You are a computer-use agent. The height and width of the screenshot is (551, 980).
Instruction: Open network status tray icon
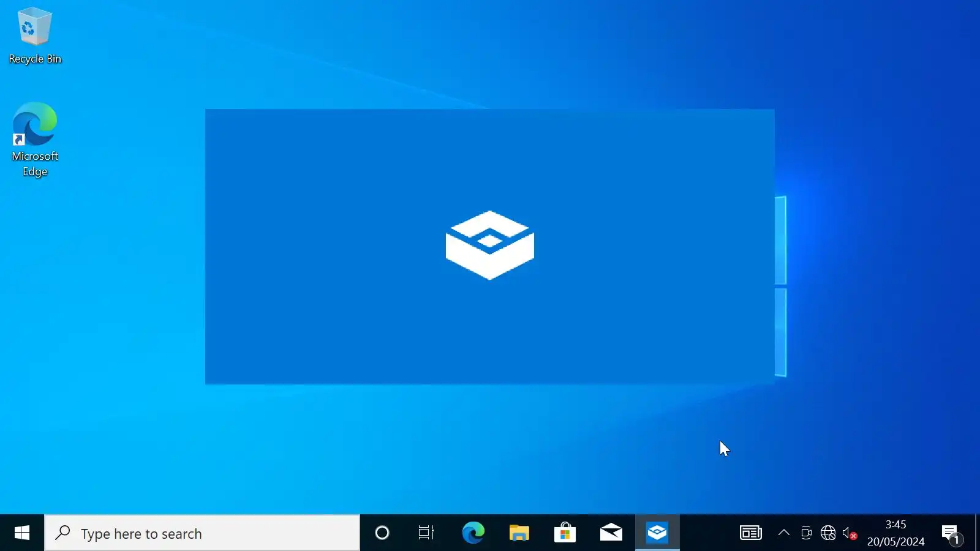(828, 533)
